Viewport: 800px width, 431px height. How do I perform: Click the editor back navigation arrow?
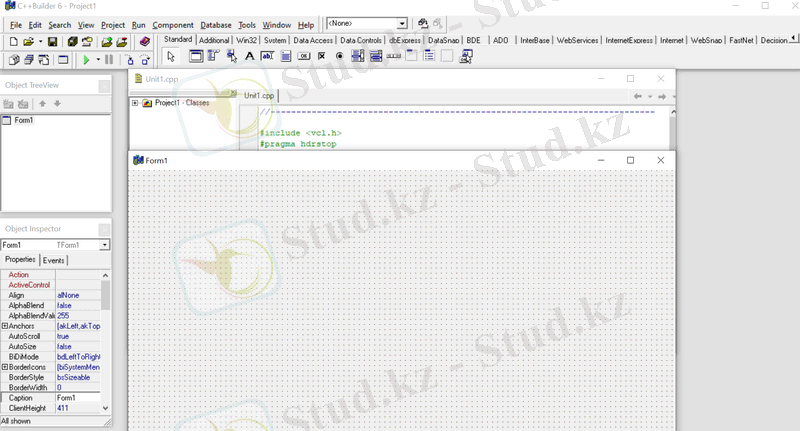point(637,96)
